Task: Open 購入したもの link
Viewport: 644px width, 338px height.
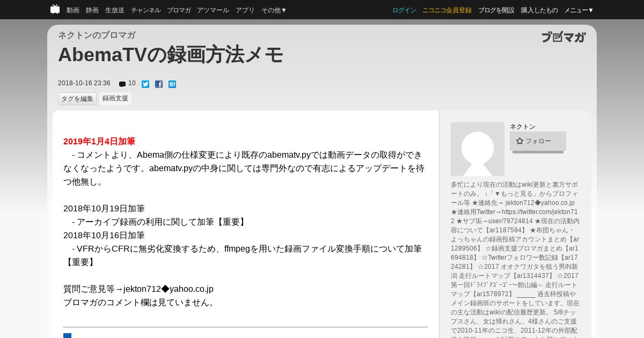Action: 539,10
